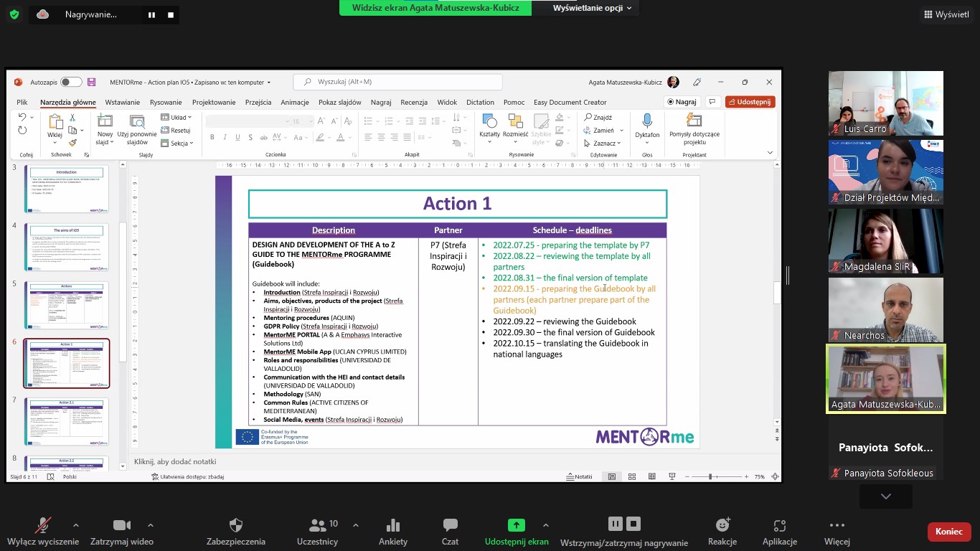The image size is (980, 551).
Task: Expand the Układ layout dropdown
Action: [x=176, y=117]
